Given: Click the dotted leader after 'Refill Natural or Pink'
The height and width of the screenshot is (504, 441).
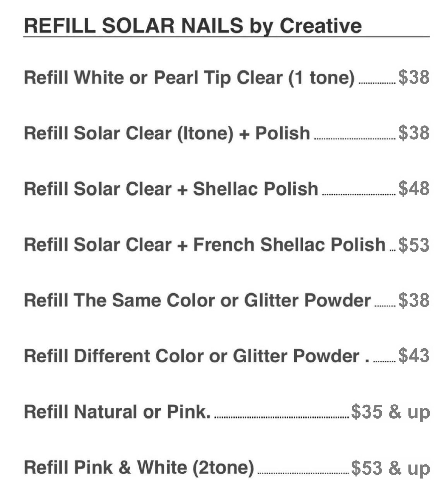Looking at the screenshot, I should (281, 417).
